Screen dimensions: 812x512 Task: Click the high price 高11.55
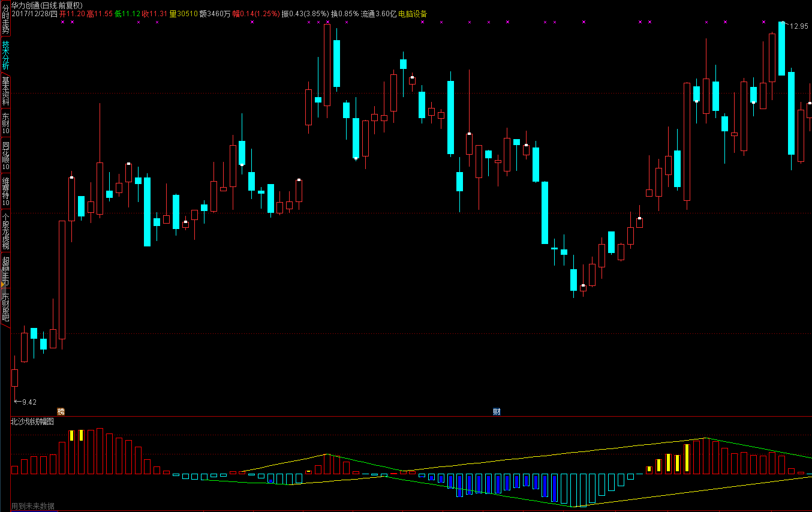coord(100,13)
